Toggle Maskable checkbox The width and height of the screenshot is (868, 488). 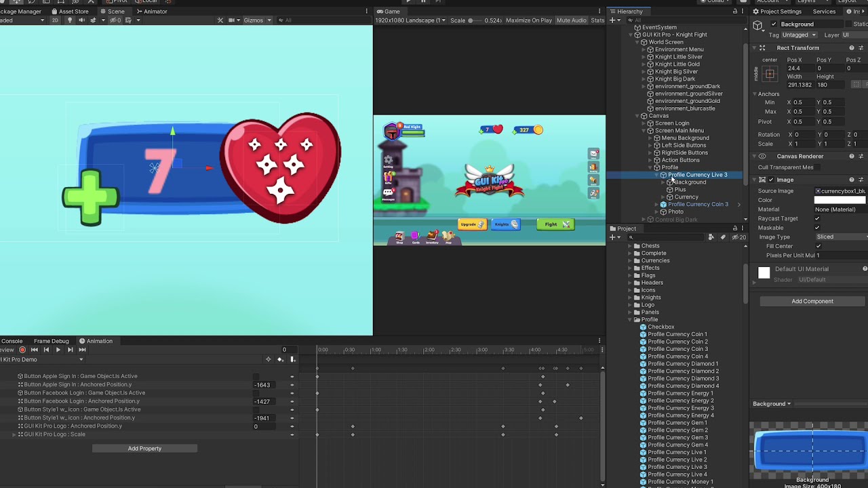pyautogui.click(x=817, y=228)
